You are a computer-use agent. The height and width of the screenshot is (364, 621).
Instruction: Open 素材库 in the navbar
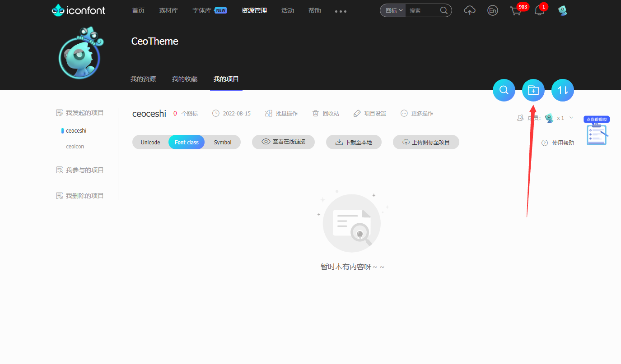click(x=168, y=10)
